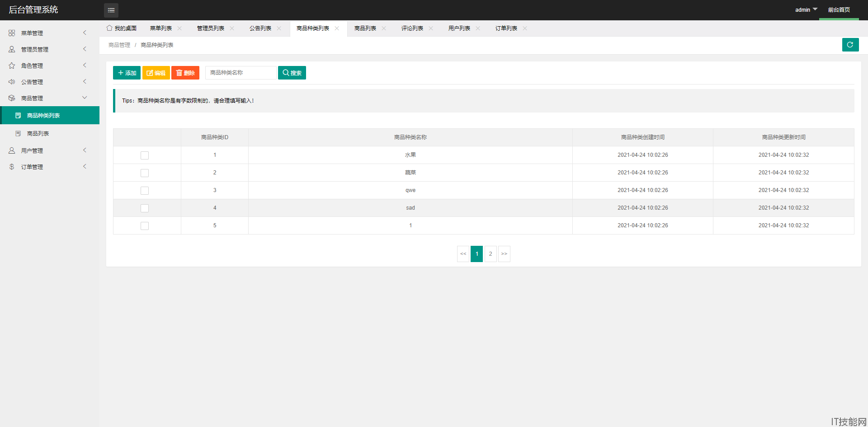Click the 用户管理 user icon
The height and width of the screenshot is (427, 868).
(x=12, y=150)
